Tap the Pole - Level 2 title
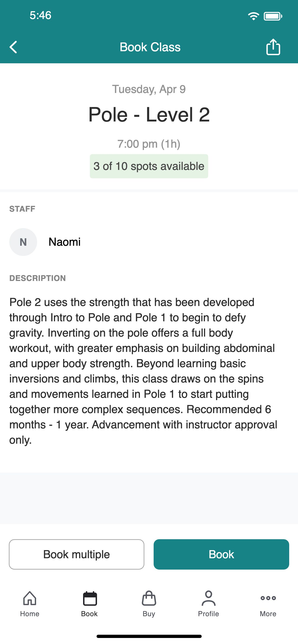Viewport: 298px width, 644px height. [x=149, y=115]
